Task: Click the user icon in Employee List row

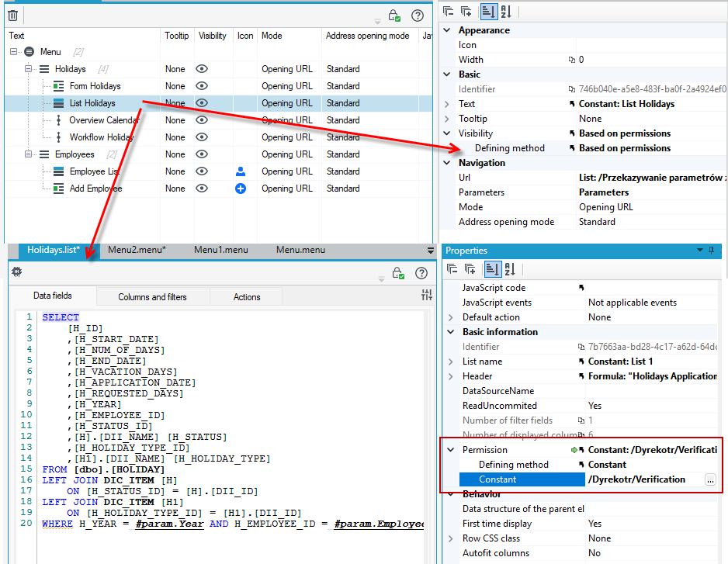Action: [241, 171]
